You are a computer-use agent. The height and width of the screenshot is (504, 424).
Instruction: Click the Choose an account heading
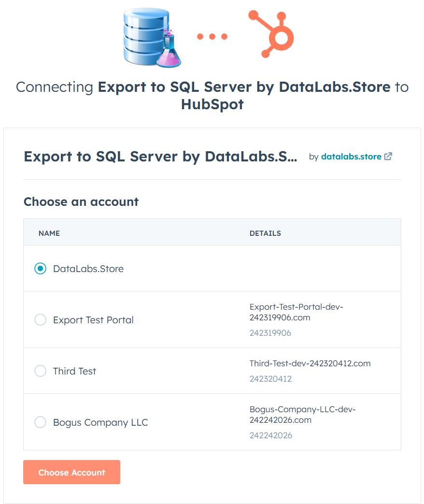click(81, 202)
